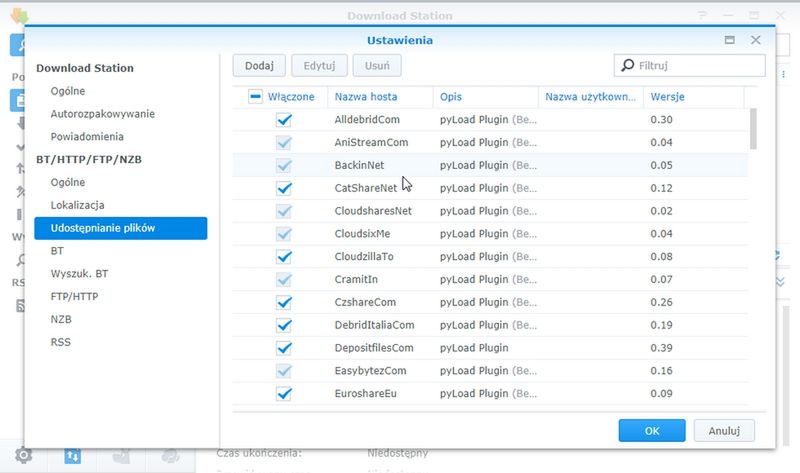Select the CatShareNet host name
This screenshot has width=800, height=473.
365,188
